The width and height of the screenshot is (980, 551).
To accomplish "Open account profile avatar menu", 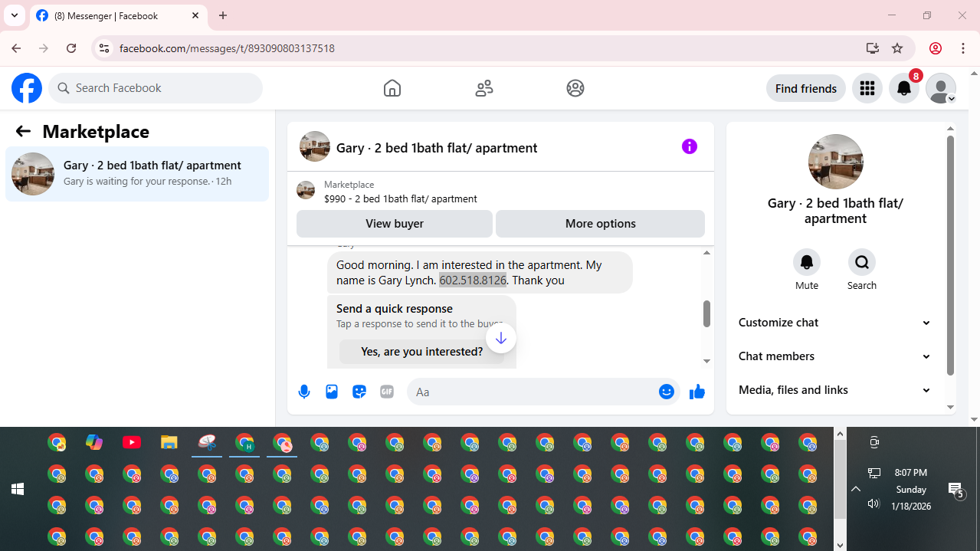I will [x=941, y=88].
